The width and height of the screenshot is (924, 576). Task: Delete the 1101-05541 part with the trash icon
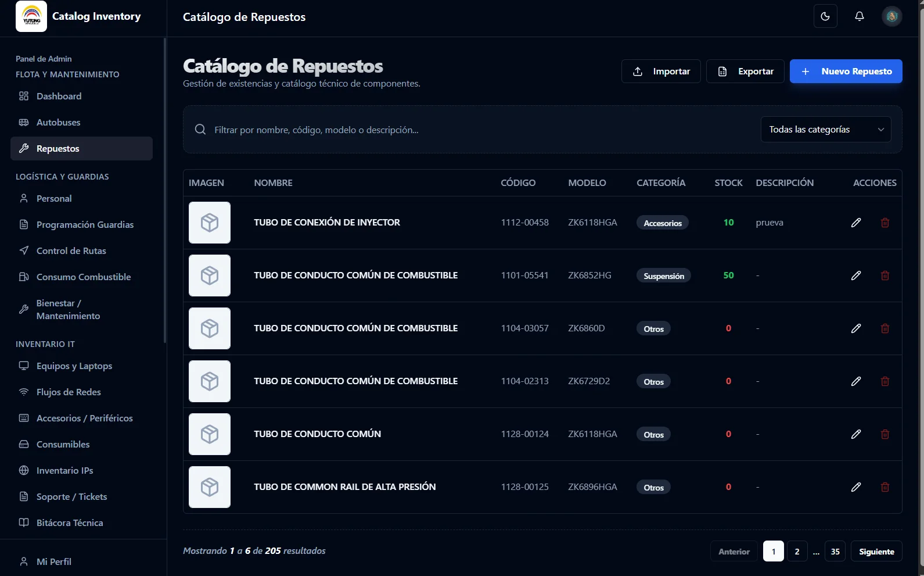click(885, 276)
